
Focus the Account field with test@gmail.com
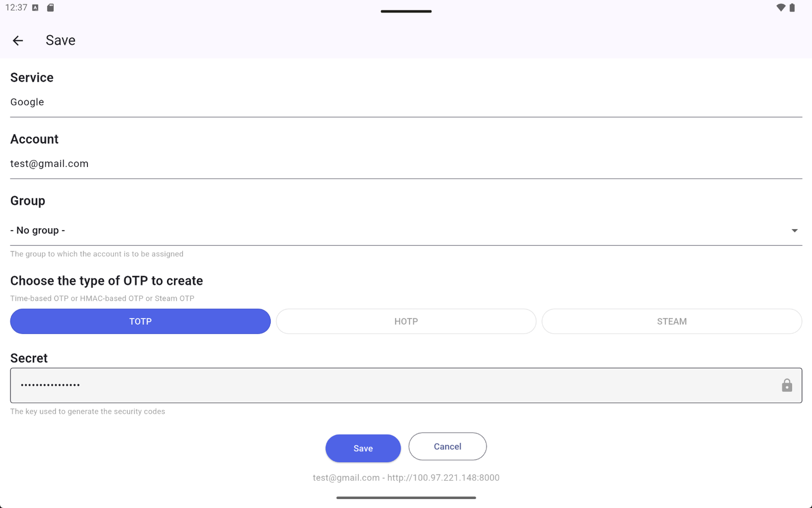[406, 164]
